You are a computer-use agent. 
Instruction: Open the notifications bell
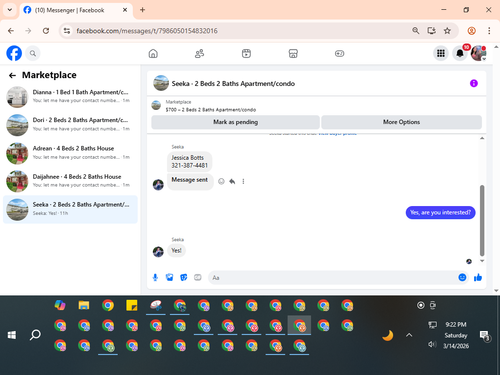460,53
